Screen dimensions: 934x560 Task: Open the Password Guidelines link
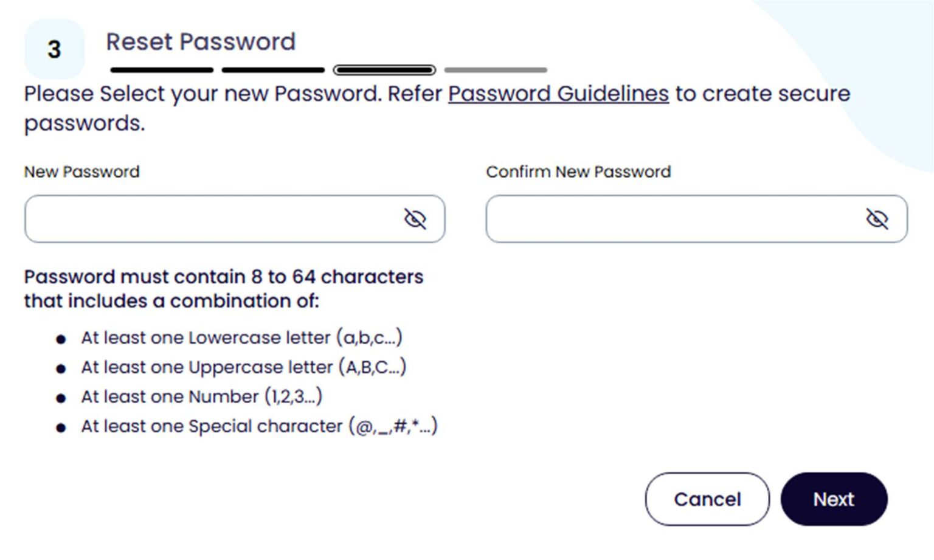point(558,94)
